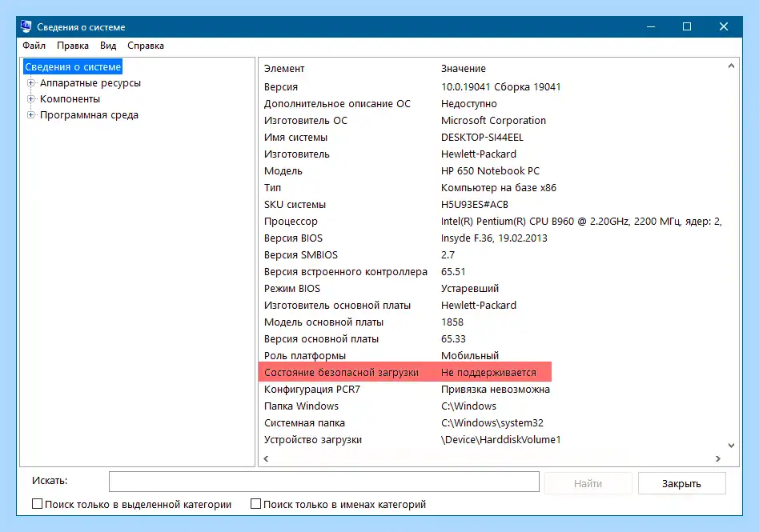Viewport: 759px width, 532px height.
Task: Click the value Не поддерживается
Action: click(488, 373)
